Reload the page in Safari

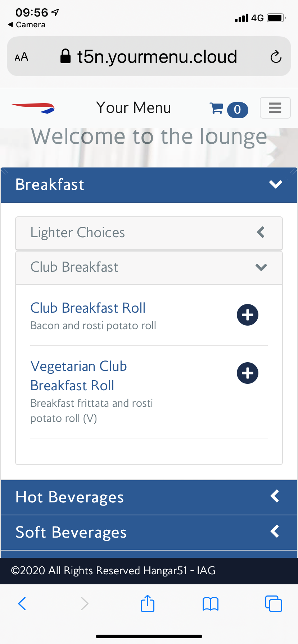[x=276, y=57]
